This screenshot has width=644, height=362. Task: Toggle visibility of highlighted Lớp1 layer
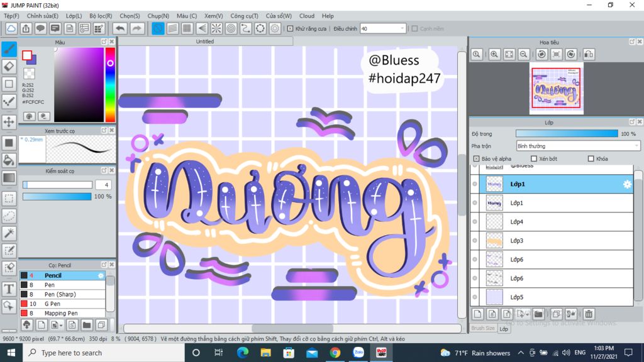(x=475, y=184)
